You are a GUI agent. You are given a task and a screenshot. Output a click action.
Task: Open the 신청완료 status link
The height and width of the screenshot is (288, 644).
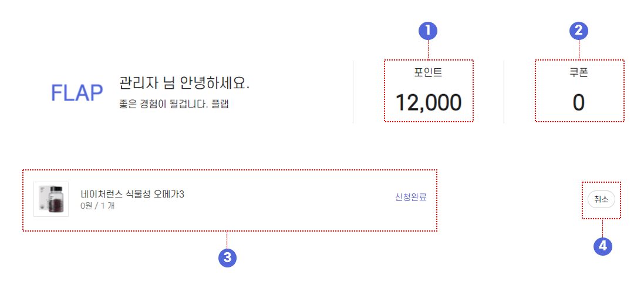pos(411,197)
